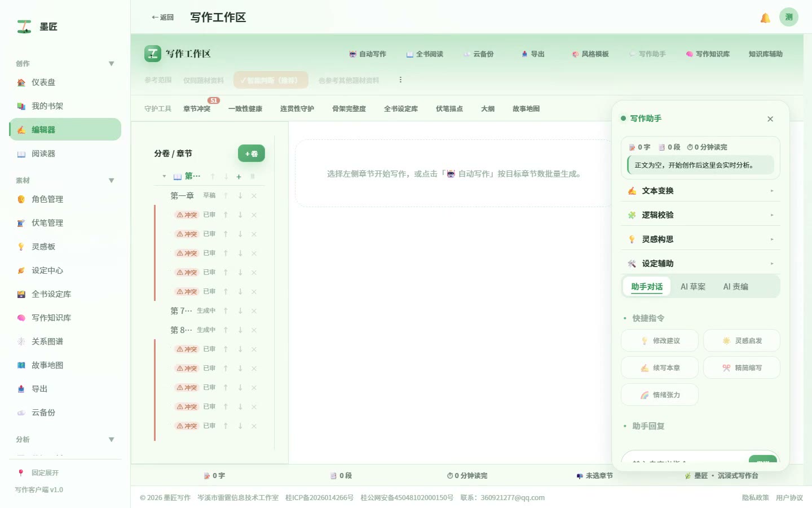Open the 灵感板 lightbulb icon
Viewport: 812px width, 508px height.
pos(21,247)
